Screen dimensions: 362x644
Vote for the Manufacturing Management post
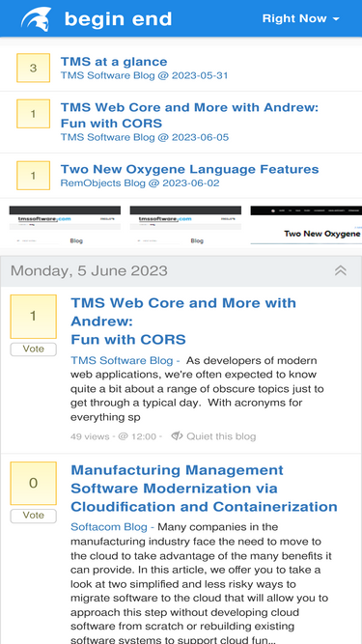coord(33,516)
